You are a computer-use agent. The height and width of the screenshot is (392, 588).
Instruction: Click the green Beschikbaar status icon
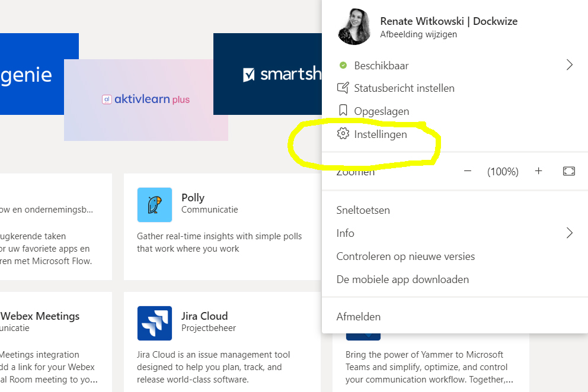(343, 66)
